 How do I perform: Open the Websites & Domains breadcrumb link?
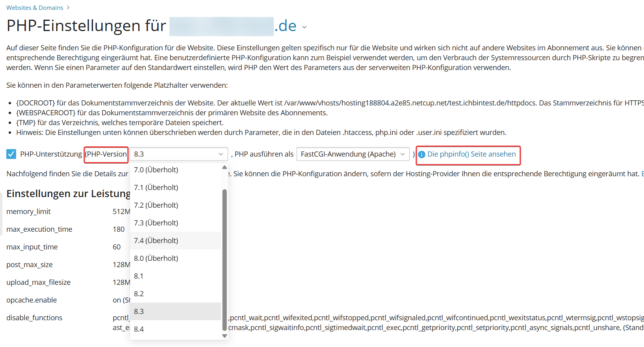tap(35, 7)
